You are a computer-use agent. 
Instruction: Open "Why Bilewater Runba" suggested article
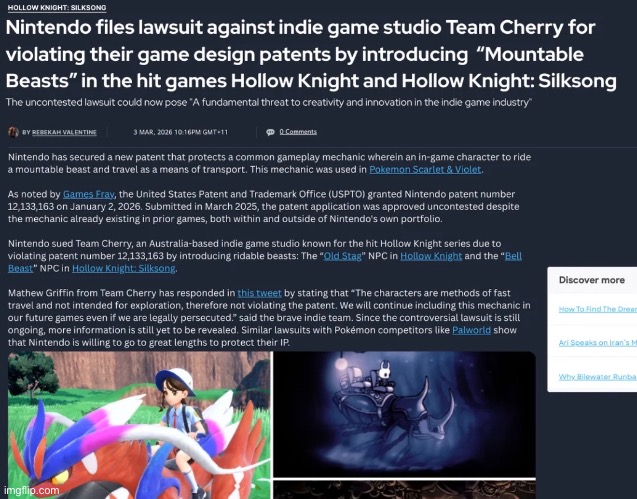(598, 377)
